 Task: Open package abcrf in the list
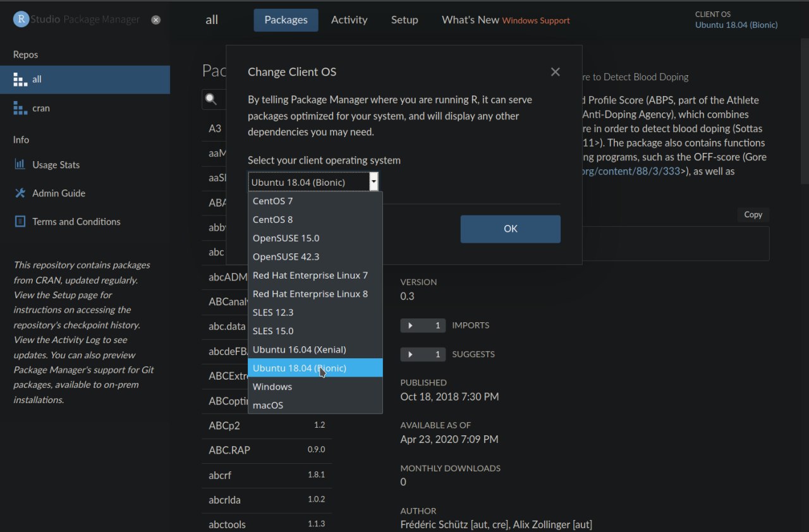pos(267,475)
